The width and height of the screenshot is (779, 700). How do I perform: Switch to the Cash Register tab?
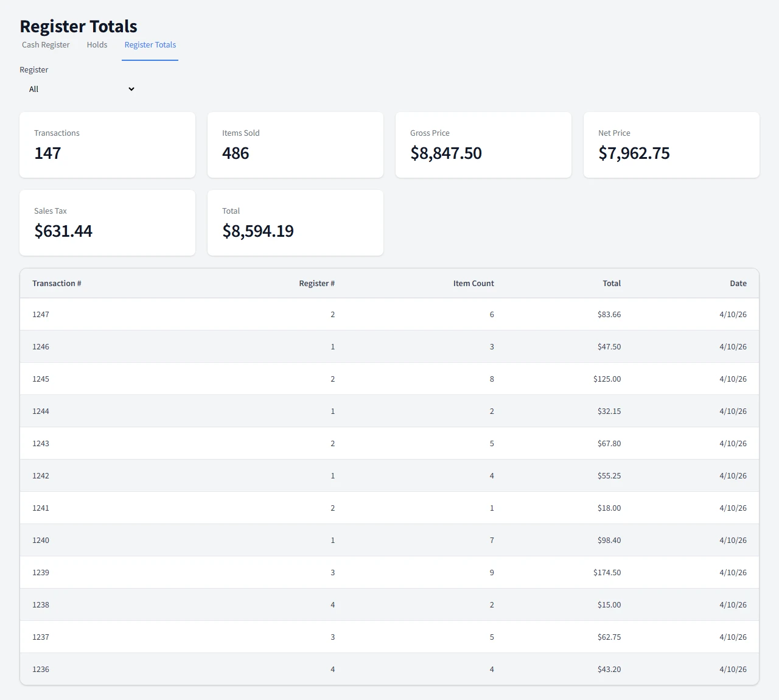46,45
